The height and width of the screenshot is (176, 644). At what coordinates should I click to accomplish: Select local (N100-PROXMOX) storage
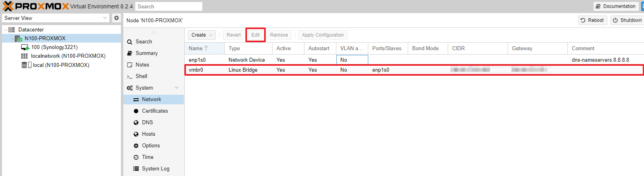61,65
